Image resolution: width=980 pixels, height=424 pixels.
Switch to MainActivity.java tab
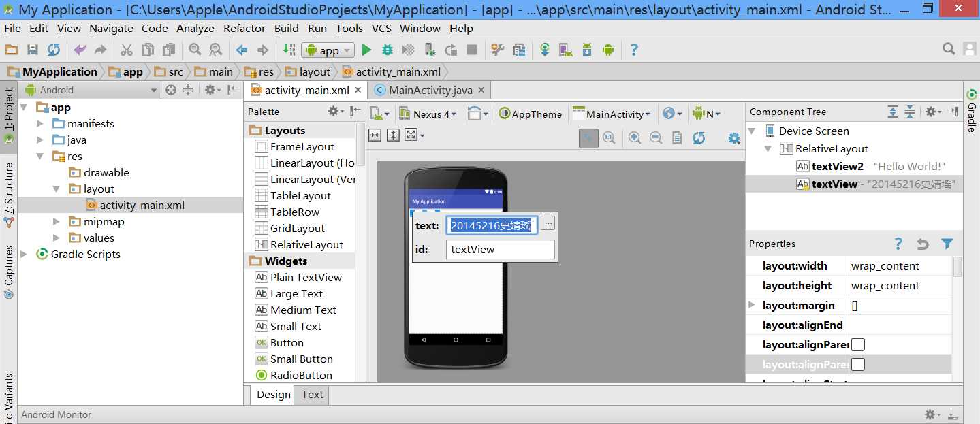(430, 90)
